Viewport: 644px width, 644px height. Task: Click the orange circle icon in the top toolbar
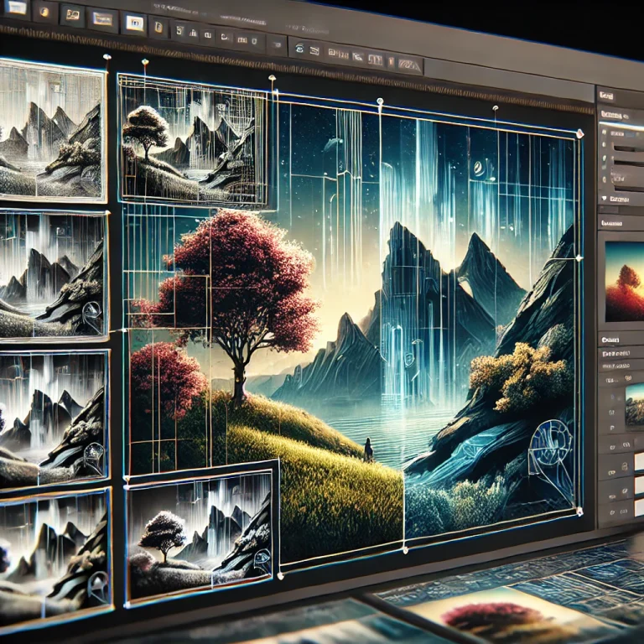(44, 12)
